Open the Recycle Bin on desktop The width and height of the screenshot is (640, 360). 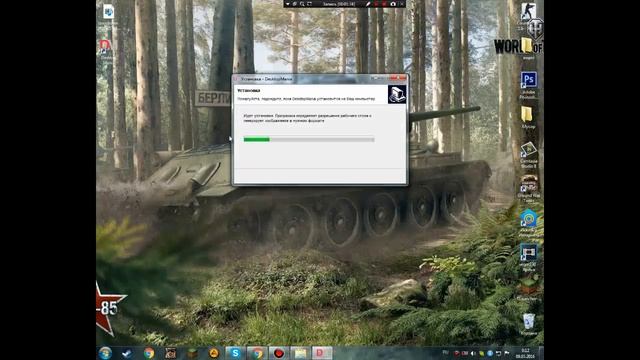(529, 322)
